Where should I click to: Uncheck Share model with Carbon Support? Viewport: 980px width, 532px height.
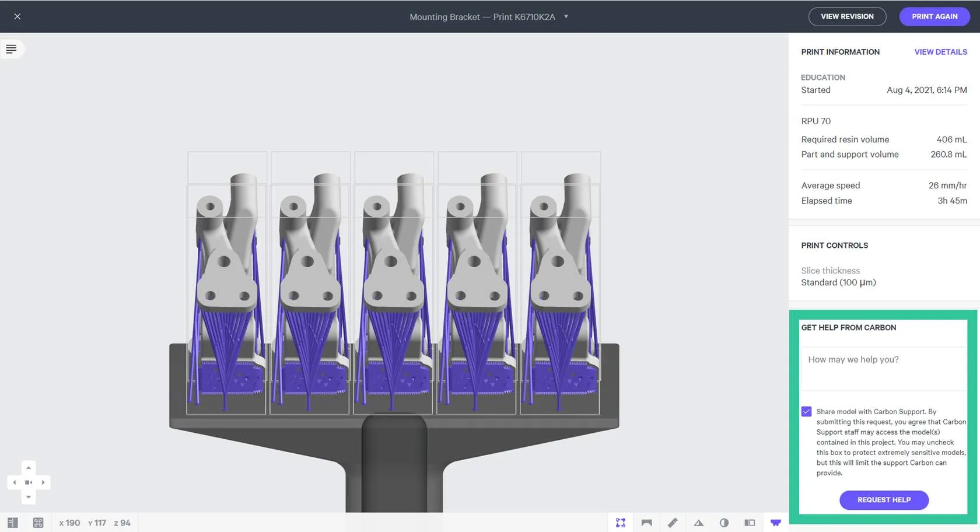(x=806, y=412)
